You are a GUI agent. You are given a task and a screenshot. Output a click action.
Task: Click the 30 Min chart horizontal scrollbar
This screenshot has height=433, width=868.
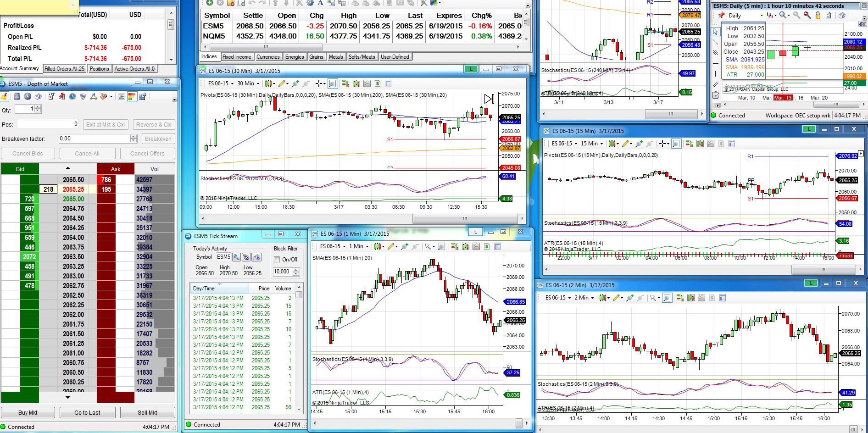pyautogui.click(x=465, y=218)
